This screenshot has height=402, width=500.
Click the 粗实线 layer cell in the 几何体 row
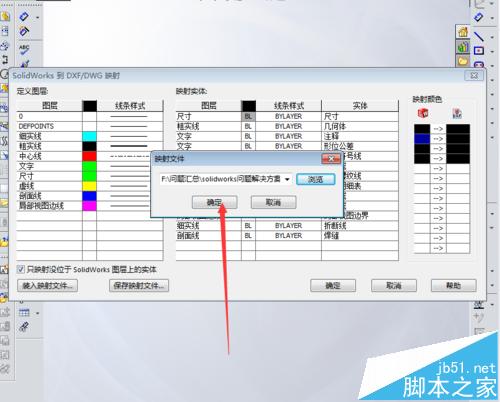208,126
